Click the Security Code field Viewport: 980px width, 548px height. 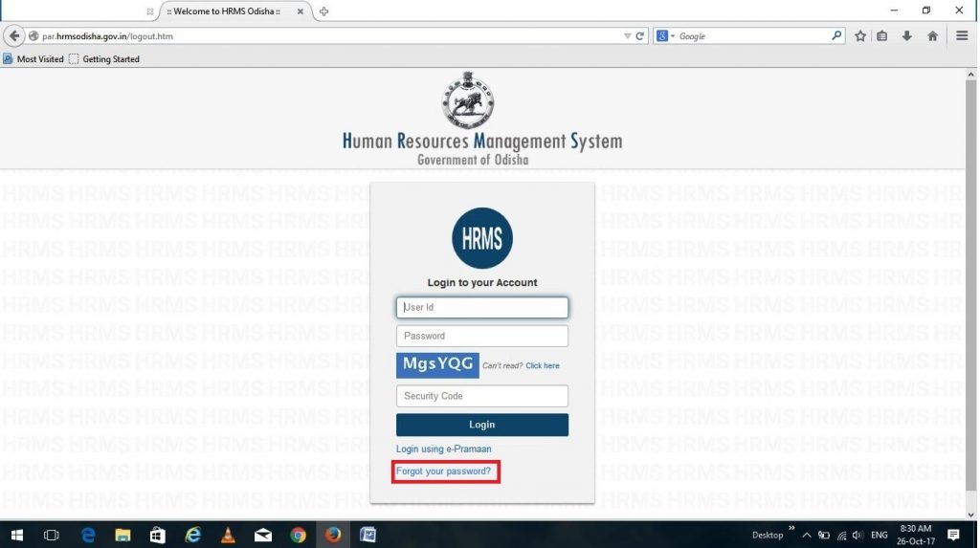coord(482,396)
